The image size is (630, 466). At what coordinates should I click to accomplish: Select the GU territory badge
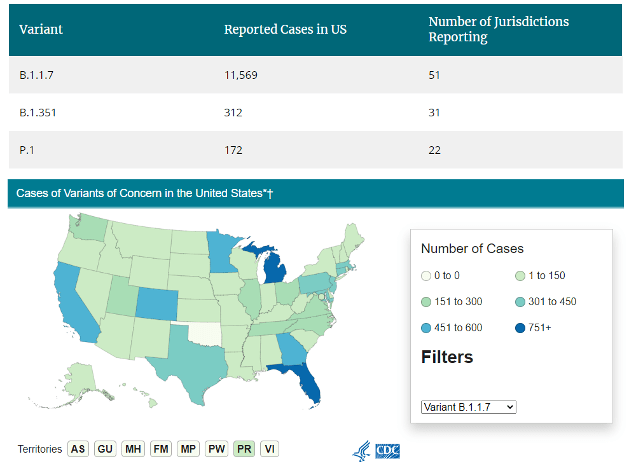click(x=105, y=450)
